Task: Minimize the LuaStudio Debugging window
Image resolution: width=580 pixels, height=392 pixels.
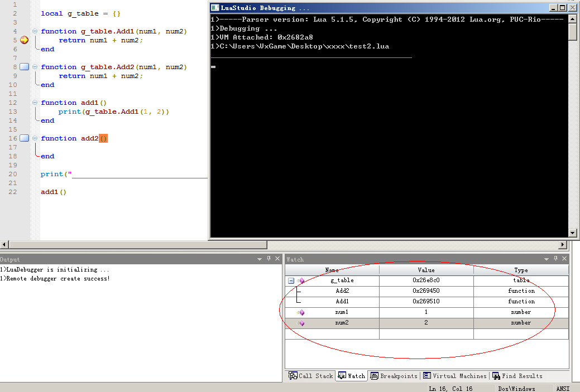Action: coord(553,8)
